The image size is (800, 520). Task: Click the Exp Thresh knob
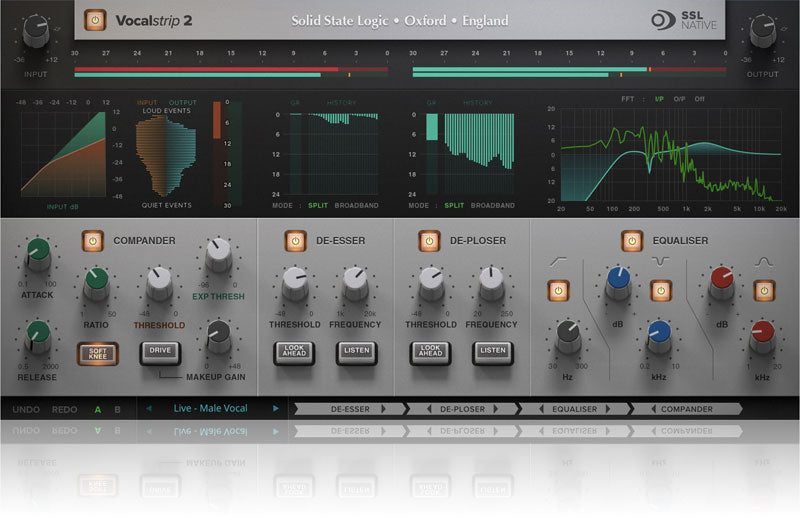point(218,255)
